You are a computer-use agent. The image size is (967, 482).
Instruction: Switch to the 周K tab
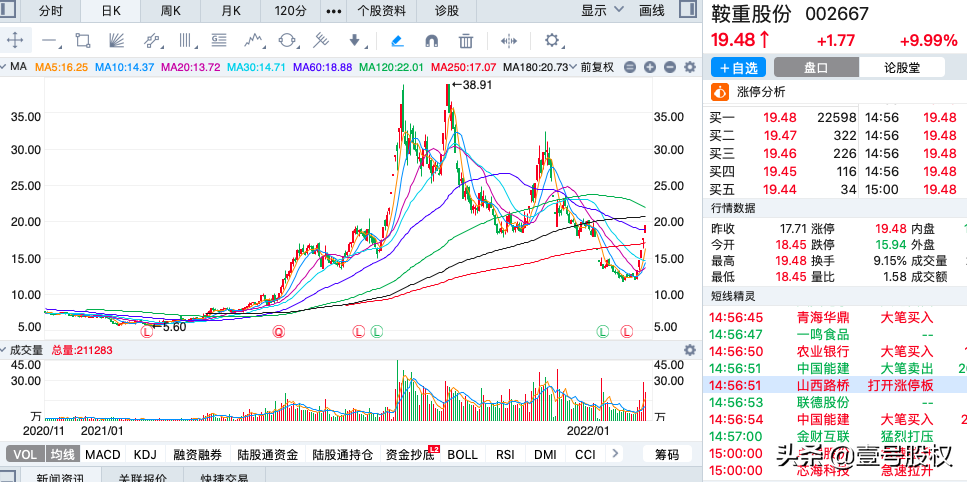pyautogui.click(x=170, y=10)
